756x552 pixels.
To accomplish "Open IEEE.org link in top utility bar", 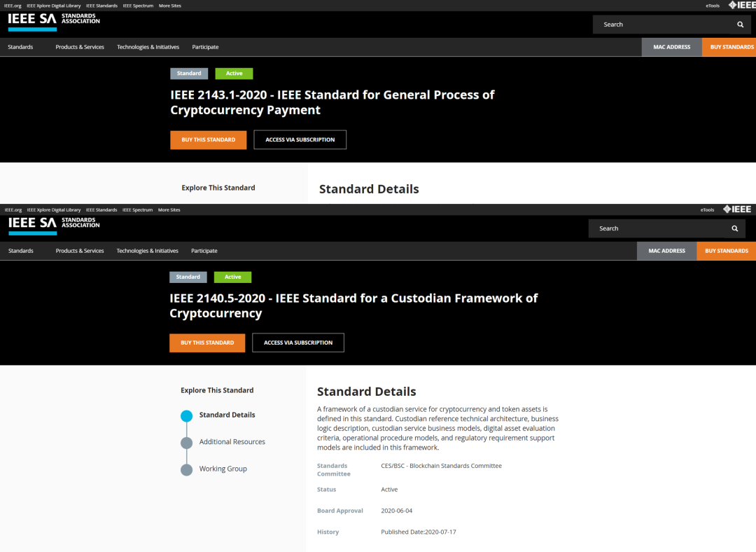I will pyautogui.click(x=13, y=6).
